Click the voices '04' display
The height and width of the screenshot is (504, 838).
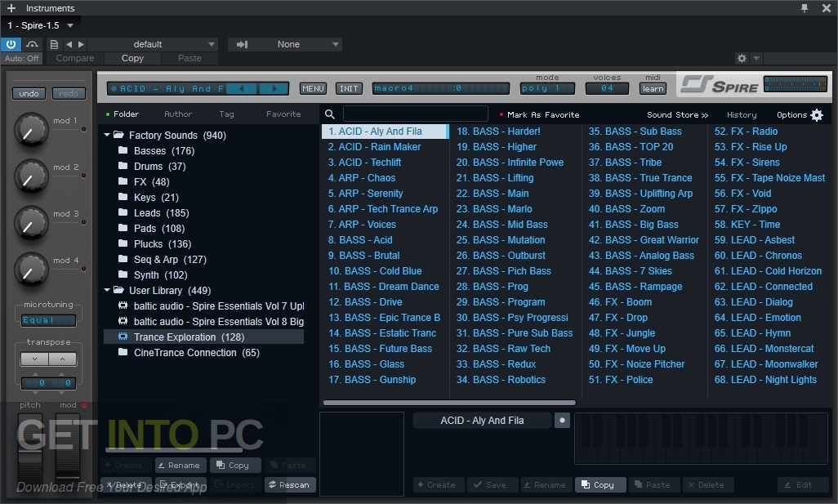(x=607, y=88)
